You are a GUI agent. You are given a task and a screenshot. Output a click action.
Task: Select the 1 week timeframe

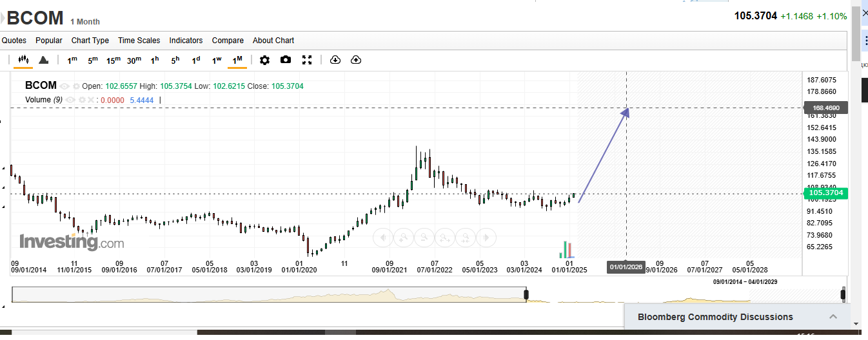click(217, 60)
